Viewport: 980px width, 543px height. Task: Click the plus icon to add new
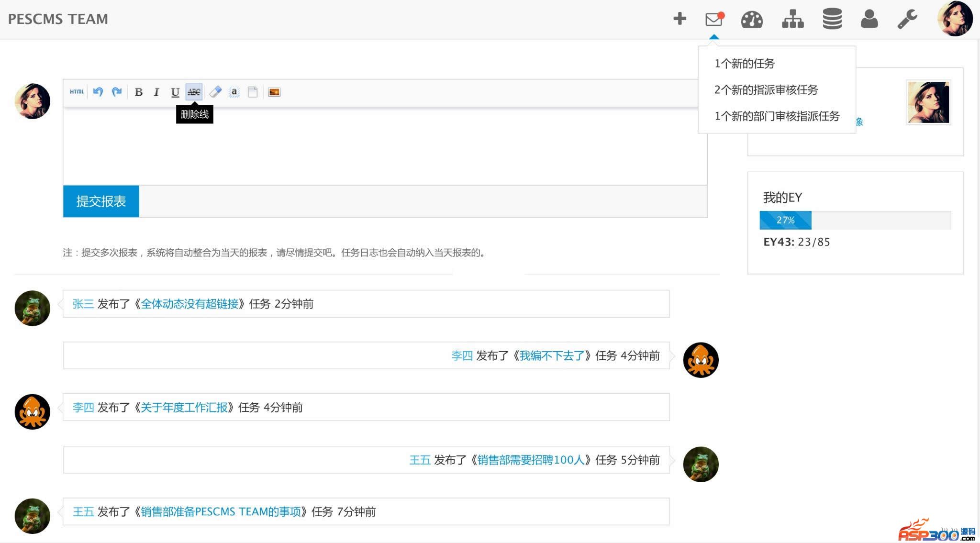coord(679,19)
